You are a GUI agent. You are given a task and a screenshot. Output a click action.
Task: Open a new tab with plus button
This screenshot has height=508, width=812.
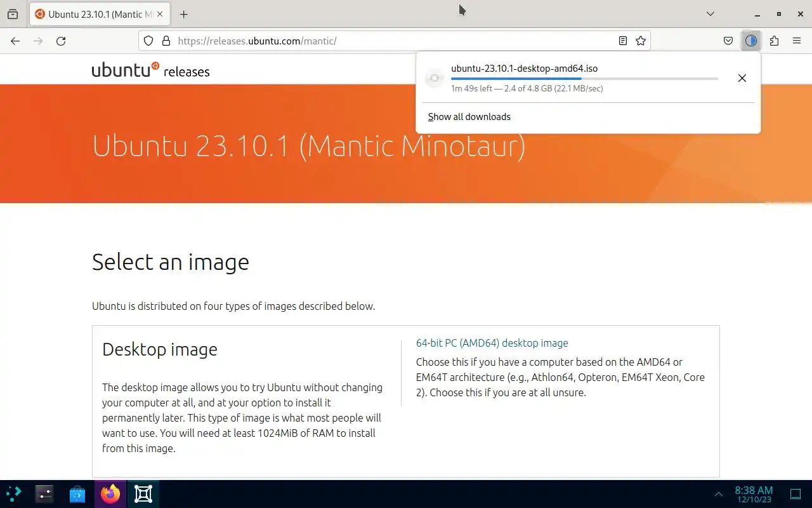(x=184, y=14)
